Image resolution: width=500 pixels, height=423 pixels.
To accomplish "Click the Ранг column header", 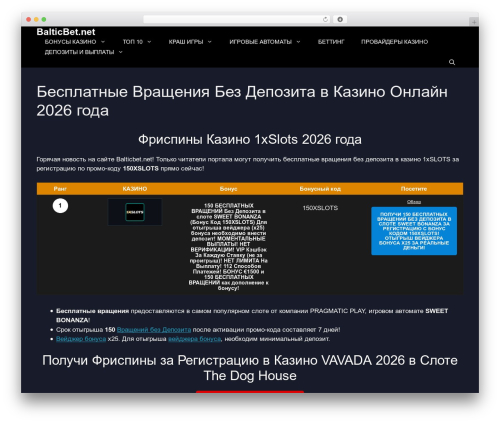I will (60, 189).
